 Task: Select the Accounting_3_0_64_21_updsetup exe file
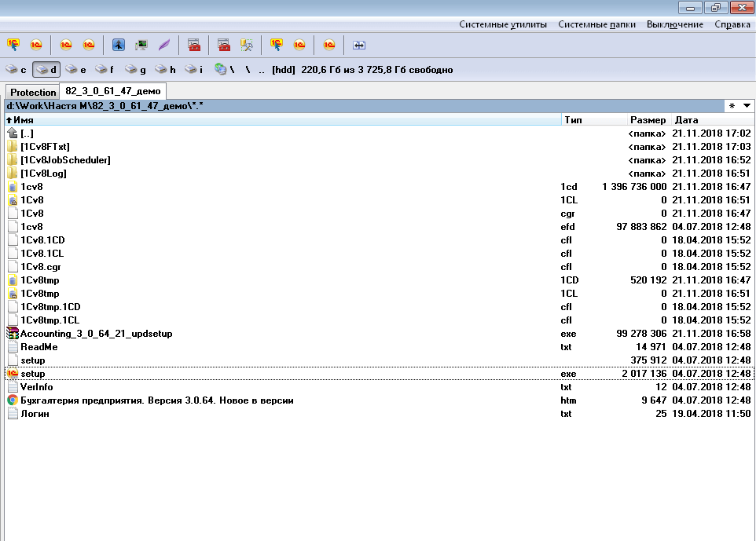point(379,334)
